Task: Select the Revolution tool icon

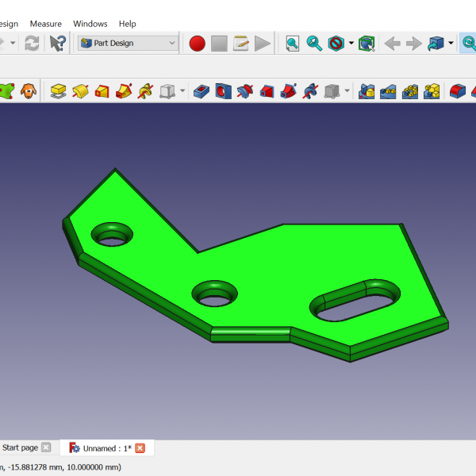Action: tap(79, 91)
